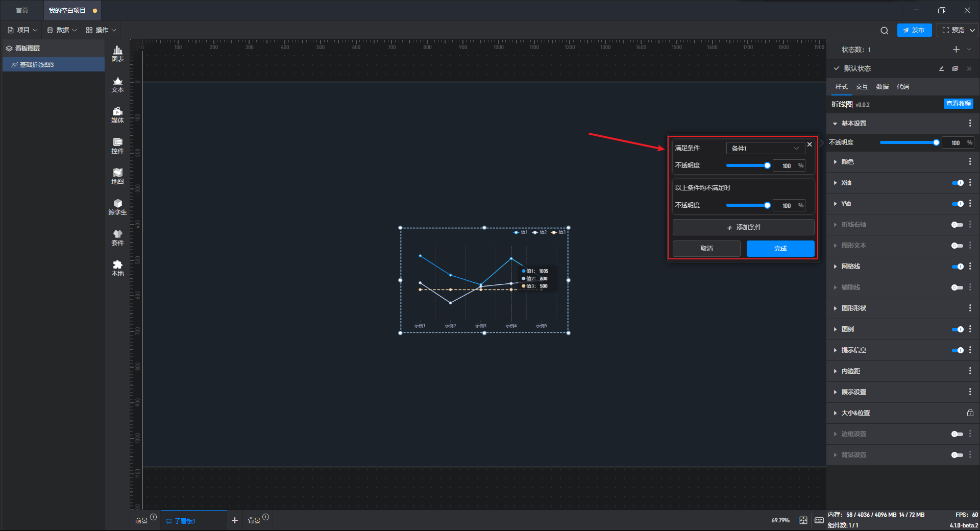Click the edit pencil icon for 默认状态
Image resolution: width=980 pixels, height=531 pixels.
pos(941,68)
